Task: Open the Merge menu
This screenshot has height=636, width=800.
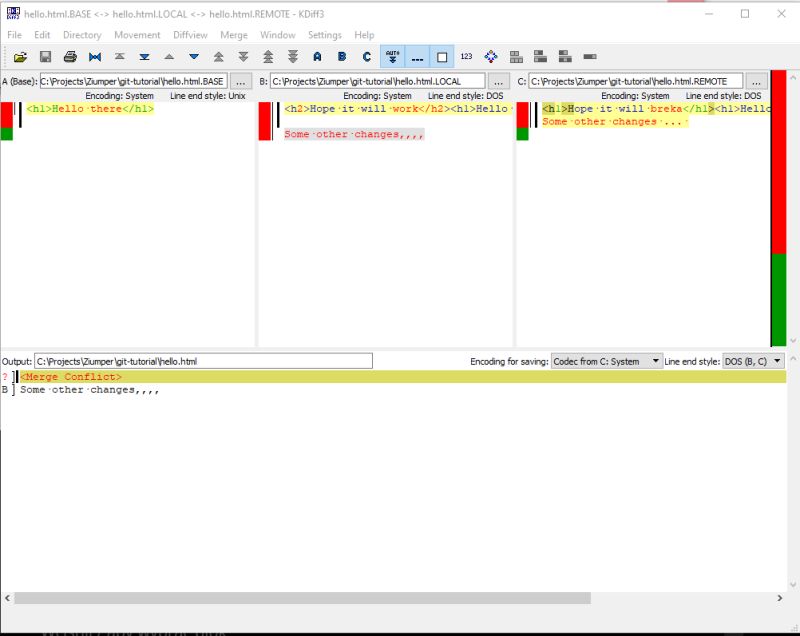Action: pyautogui.click(x=232, y=34)
